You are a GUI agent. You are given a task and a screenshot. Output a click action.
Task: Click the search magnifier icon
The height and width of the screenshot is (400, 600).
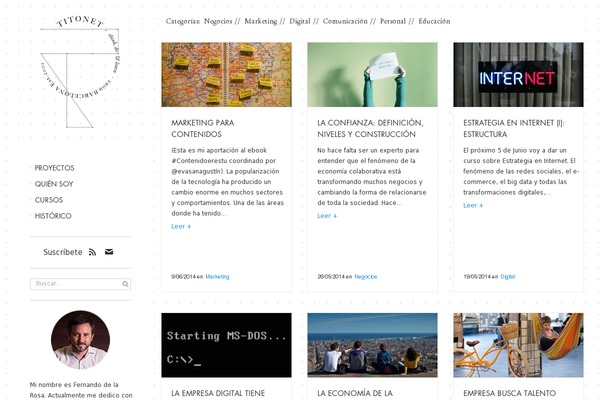point(125,284)
